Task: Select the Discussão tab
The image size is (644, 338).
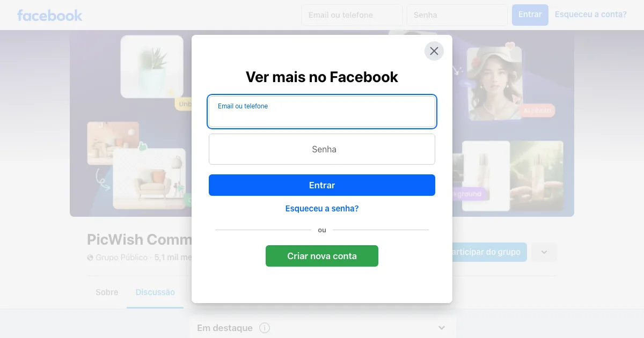Action: [x=155, y=292]
